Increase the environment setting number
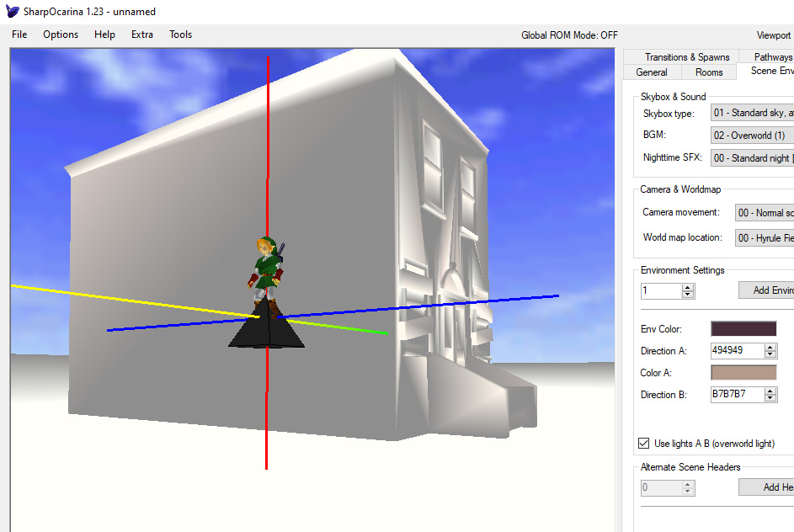 tap(688, 288)
